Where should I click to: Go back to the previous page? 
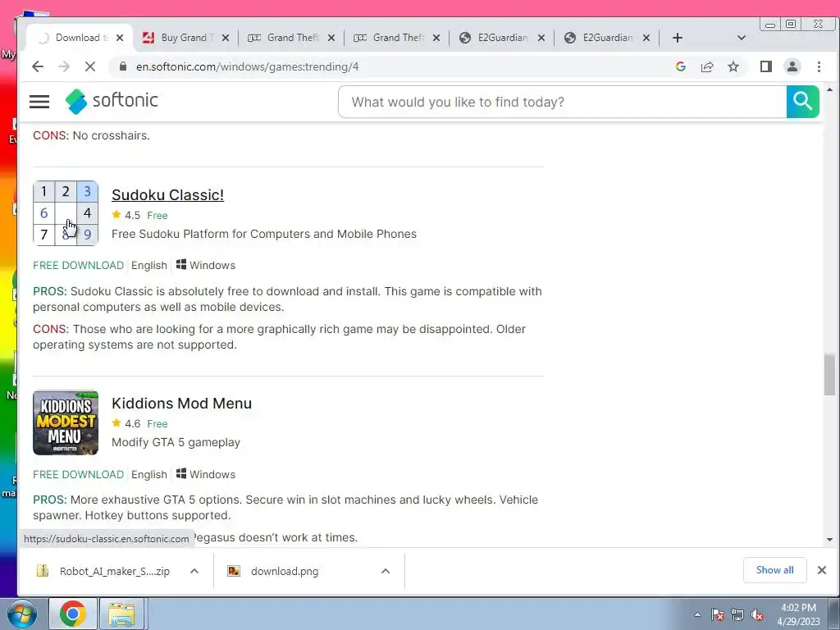38,66
